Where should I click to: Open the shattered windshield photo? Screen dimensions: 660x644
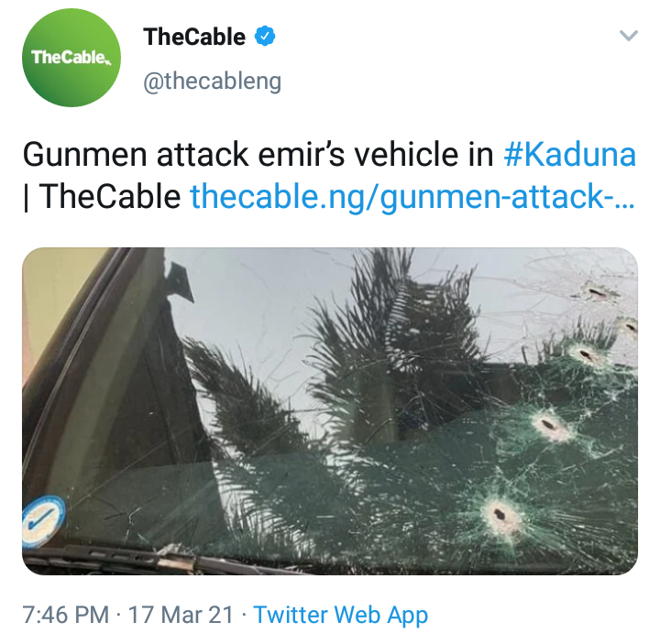(x=330, y=411)
